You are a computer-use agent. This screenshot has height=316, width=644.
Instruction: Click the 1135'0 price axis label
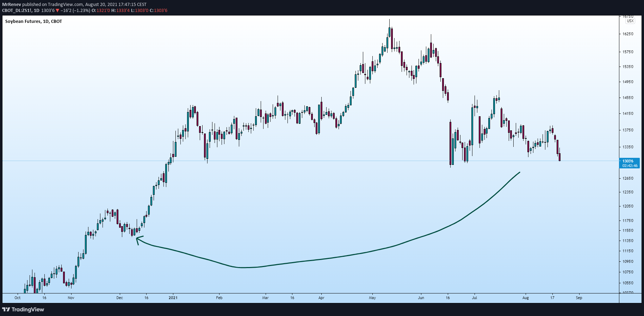pos(628,241)
